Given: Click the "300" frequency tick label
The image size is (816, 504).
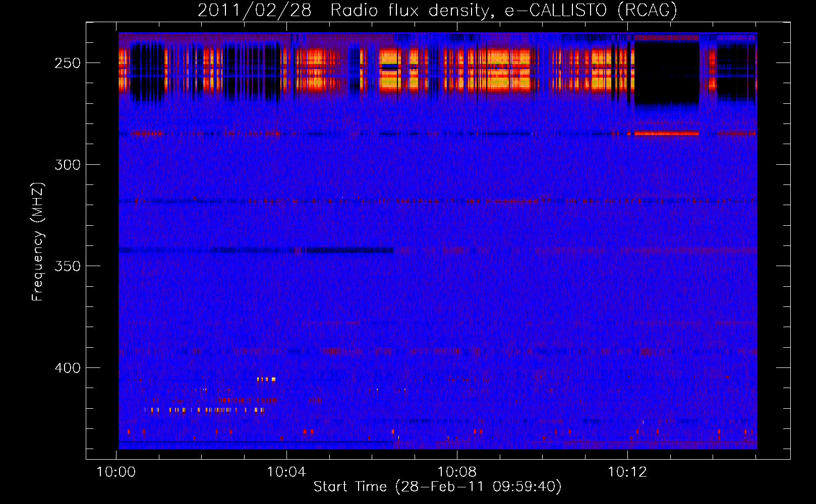Looking at the screenshot, I should (x=68, y=165).
